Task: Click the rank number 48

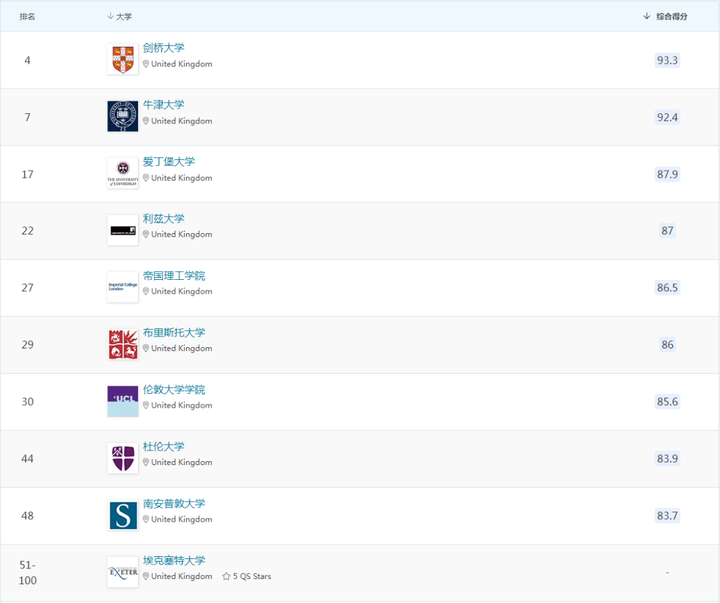Action: tap(28, 515)
